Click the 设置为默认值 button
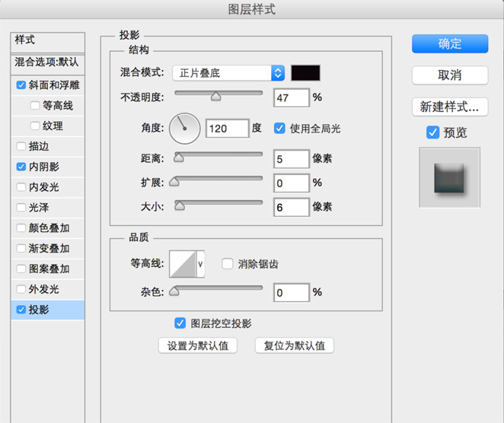504x423 pixels. (198, 345)
